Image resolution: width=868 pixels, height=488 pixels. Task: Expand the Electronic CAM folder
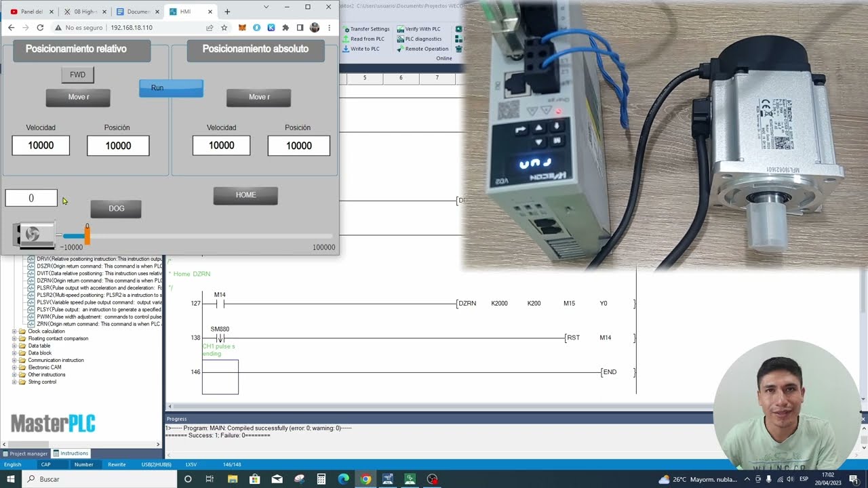(14, 367)
